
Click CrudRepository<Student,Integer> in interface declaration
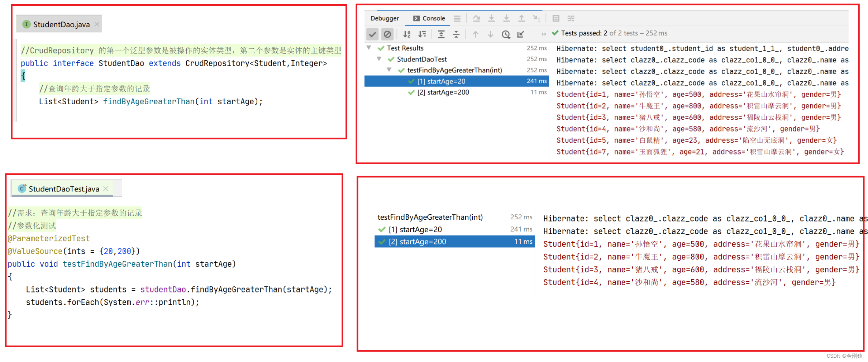pos(256,63)
